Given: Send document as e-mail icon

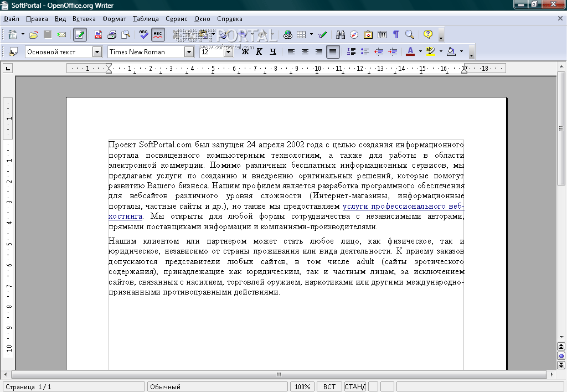Looking at the screenshot, I should pyautogui.click(x=62, y=34).
